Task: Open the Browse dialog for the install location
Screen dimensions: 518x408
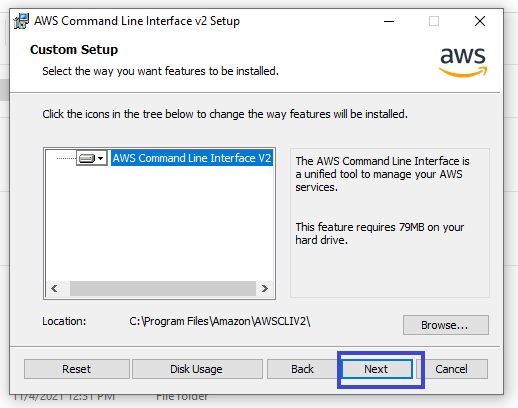Action: [446, 325]
